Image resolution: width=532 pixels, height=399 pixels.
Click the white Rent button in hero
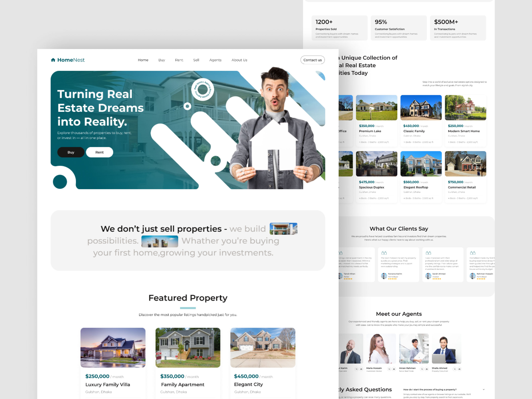coord(100,152)
